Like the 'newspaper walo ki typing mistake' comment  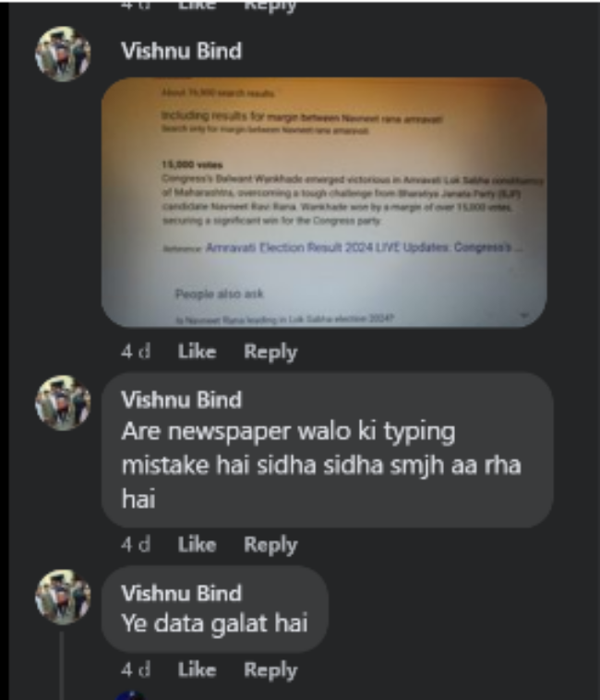197,545
